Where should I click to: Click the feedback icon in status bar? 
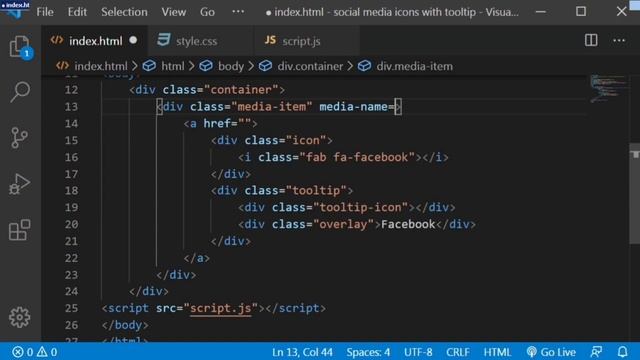point(596,352)
